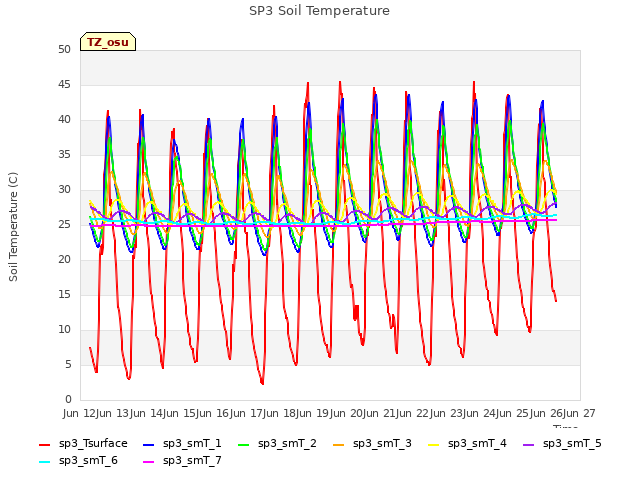Screen dimensions: 640x480
Task: Click the Jun 22 x-axis tick label
Action: point(412,413)
